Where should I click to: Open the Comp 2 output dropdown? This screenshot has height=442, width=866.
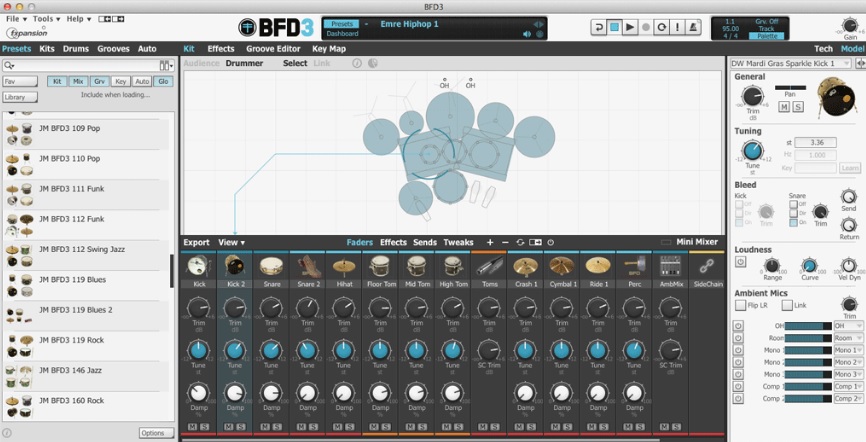(848, 398)
